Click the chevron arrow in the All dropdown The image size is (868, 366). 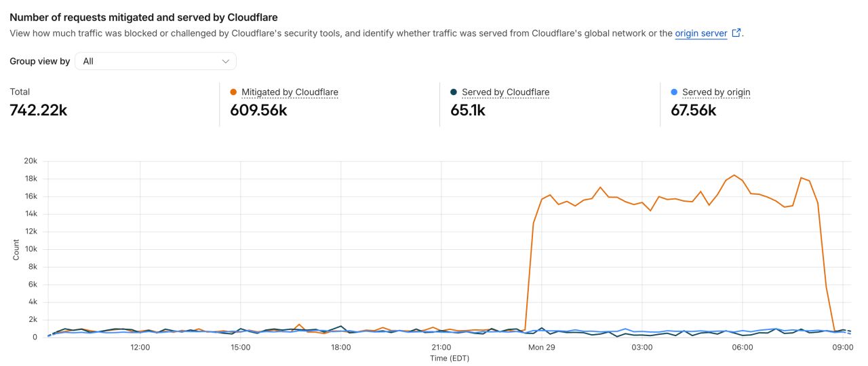pos(226,61)
